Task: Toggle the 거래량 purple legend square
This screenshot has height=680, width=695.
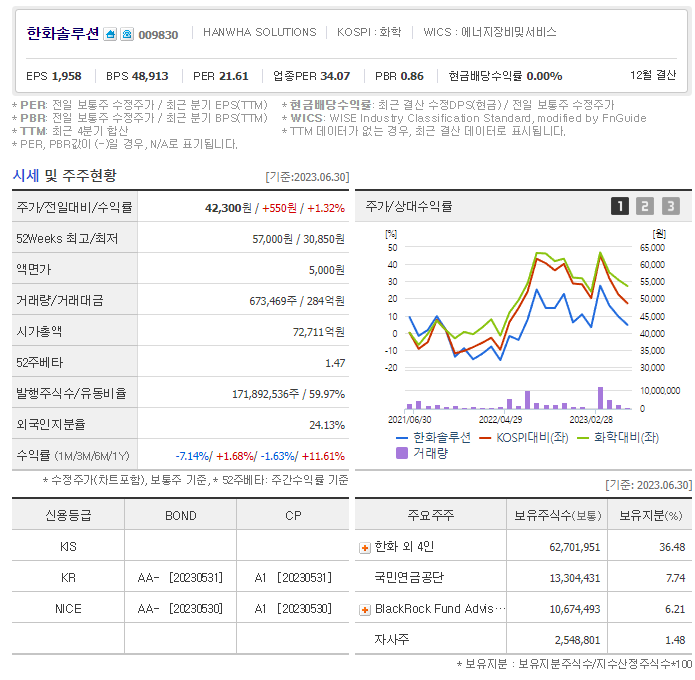Action: click(422, 453)
